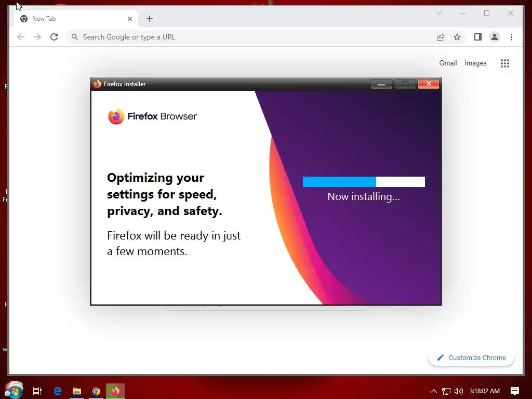Open a new tab with the plus button
532x399 pixels.
pos(150,19)
